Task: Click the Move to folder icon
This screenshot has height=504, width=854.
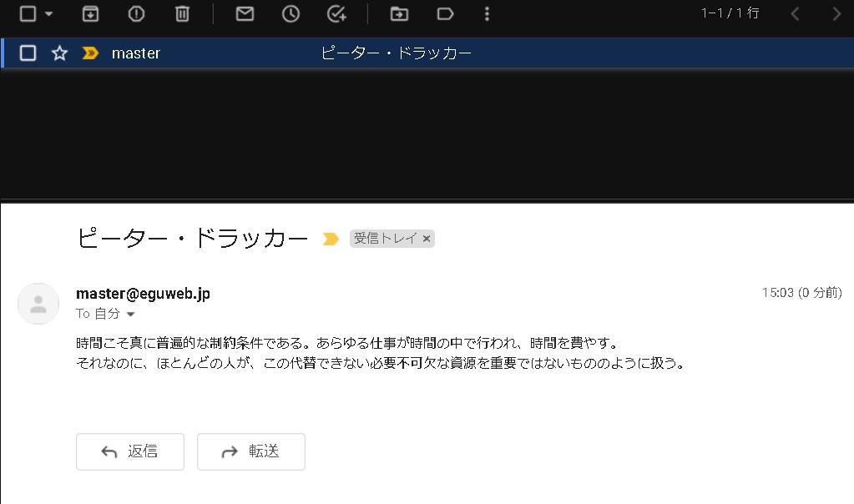Action: [x=399, y=13]
